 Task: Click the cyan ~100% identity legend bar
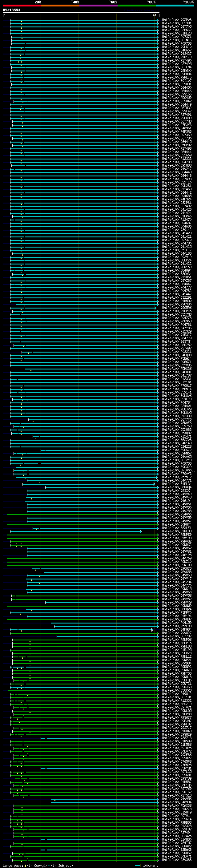tap(175, 6)
